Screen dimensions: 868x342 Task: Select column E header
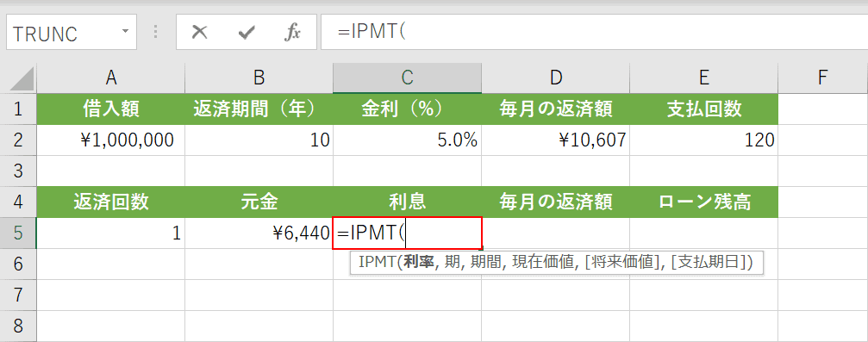click(x=703, y=78)
